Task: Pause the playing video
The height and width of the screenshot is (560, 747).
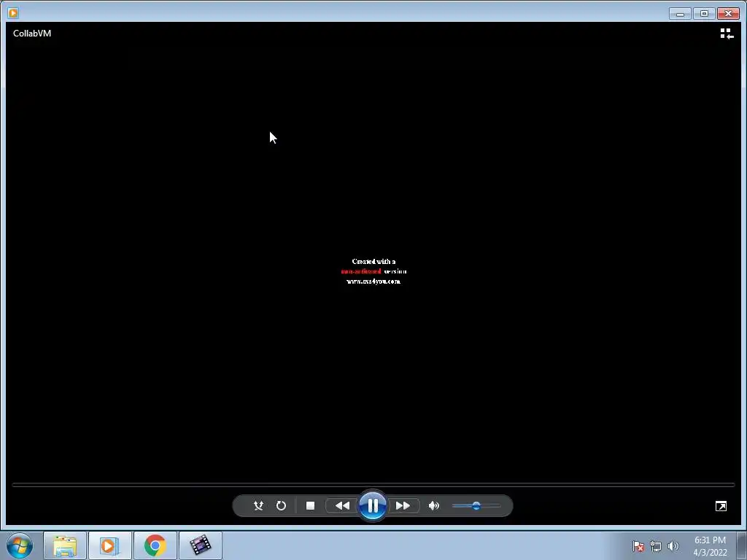Action: coord(373,505)
